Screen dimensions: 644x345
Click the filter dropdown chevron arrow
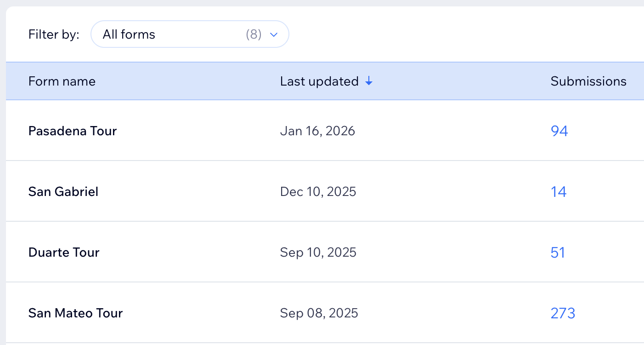[274, 34]
